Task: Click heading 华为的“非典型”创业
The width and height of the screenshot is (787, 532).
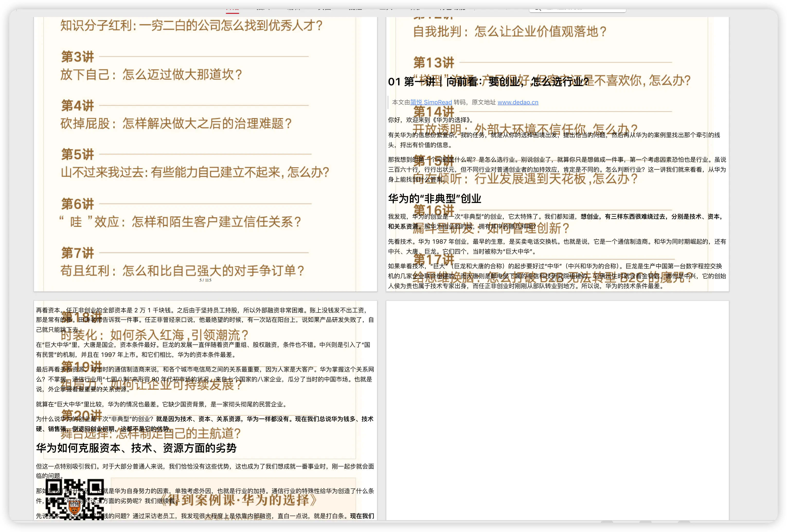Action: 434,199
